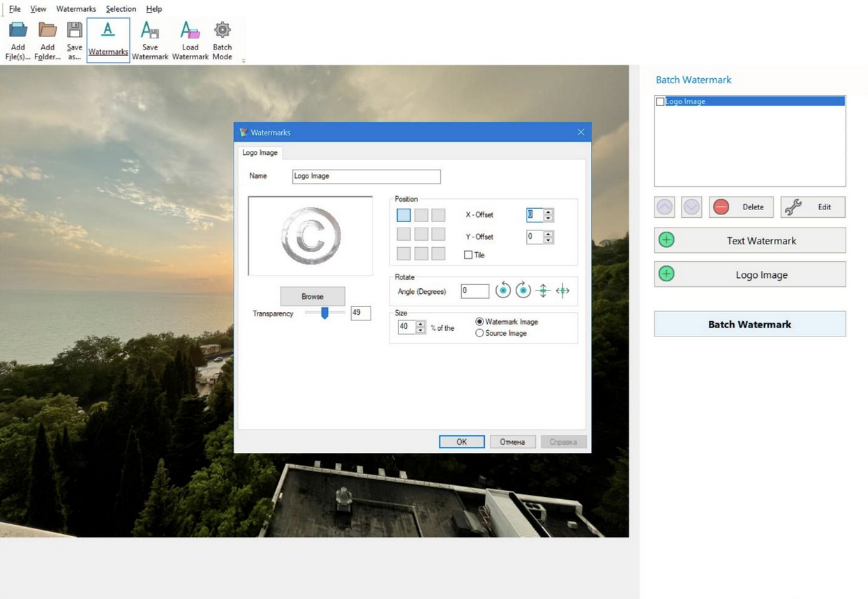Check the Logo Image box in batch list
The height and width of the screenshot is (599, 868).
[660, 102]
